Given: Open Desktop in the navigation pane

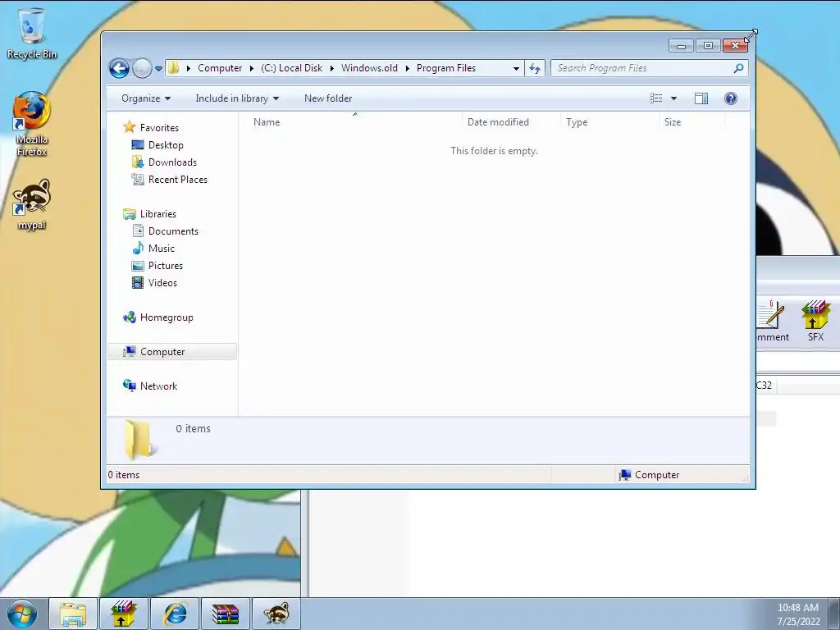Looking at the screenshot, I should click(166, 145).
